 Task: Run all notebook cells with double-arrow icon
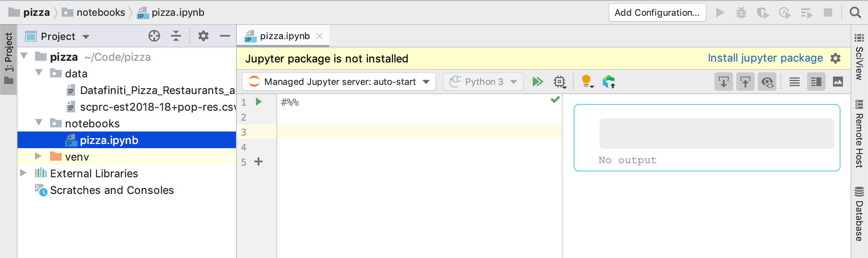(x=537, y=82)
